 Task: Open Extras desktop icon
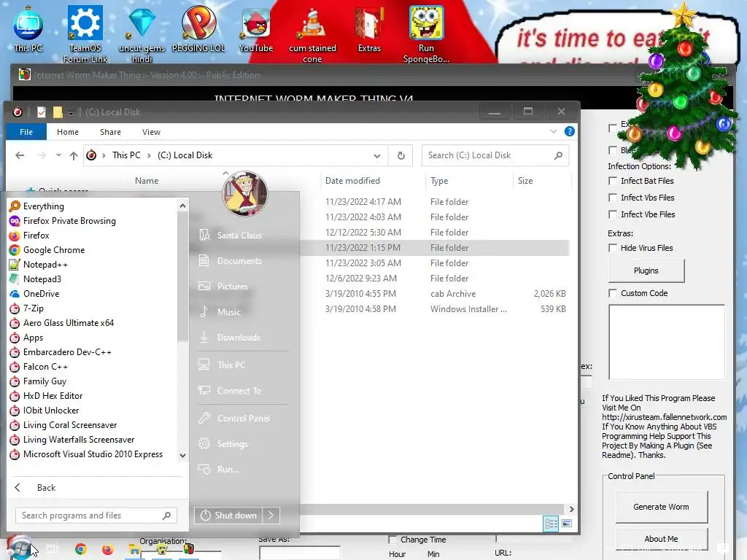[x=369, y=29]
